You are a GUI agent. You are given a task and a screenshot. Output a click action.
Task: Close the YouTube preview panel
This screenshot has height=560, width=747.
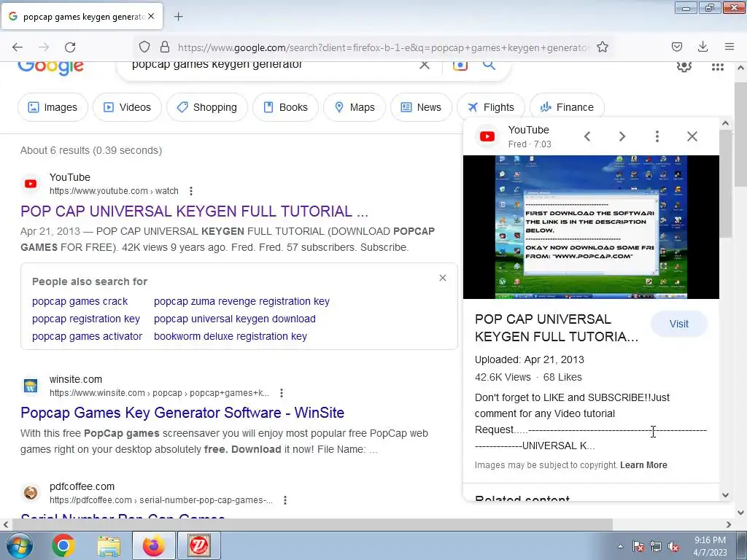click(692, 136)
